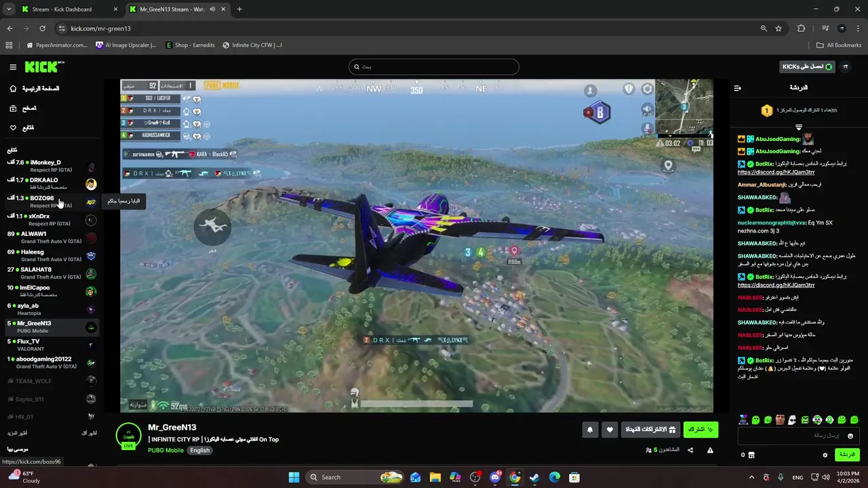Click the English language tag
The height and width of the screenshot is (488, 868).
199,450
